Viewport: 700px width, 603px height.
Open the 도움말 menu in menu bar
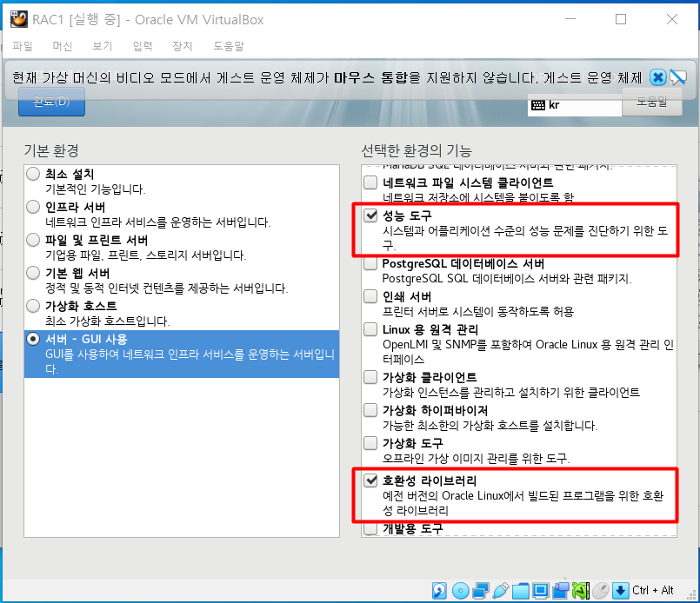[x=229, y=46]
